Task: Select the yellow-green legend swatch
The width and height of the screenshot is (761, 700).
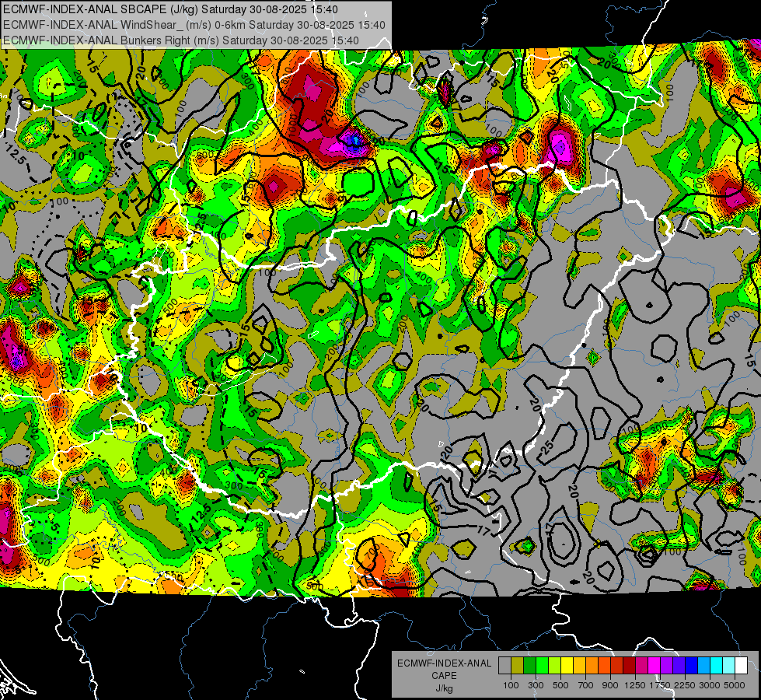Action: point(554,666)
